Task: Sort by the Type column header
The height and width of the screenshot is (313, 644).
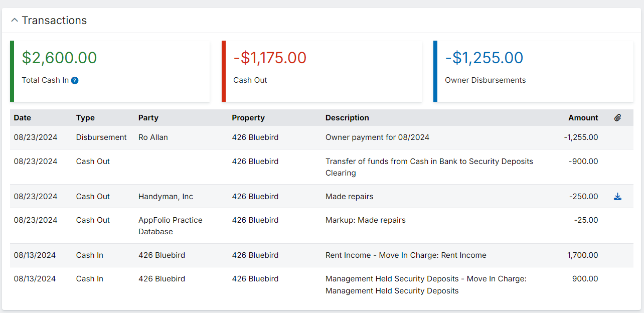Action: [85, 118]
